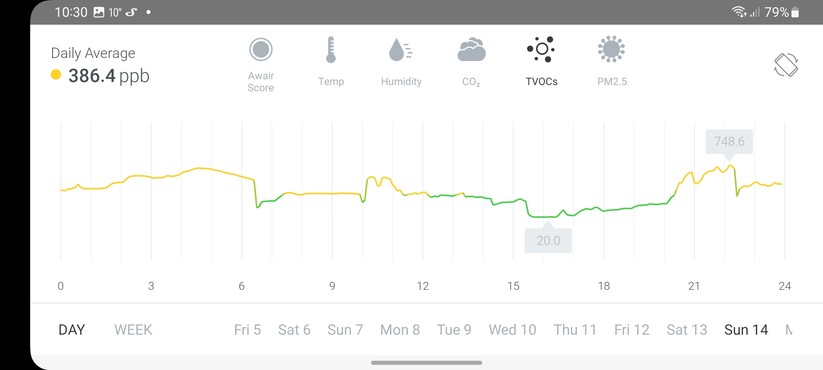The image size is (823, 370).
Task: Tap the 20.0 minimum value marker
Action: pyautogui.click(x=548, y=241)
